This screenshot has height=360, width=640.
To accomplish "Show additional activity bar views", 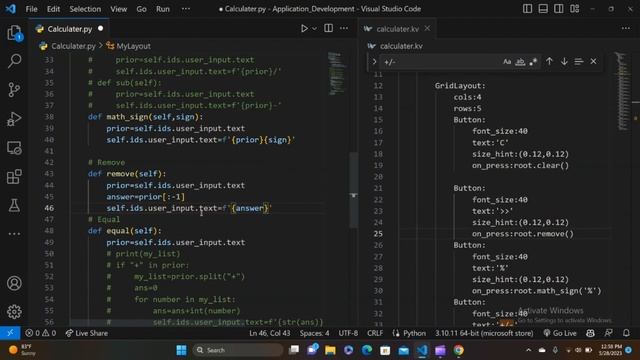I will click(x=14, y=234).
